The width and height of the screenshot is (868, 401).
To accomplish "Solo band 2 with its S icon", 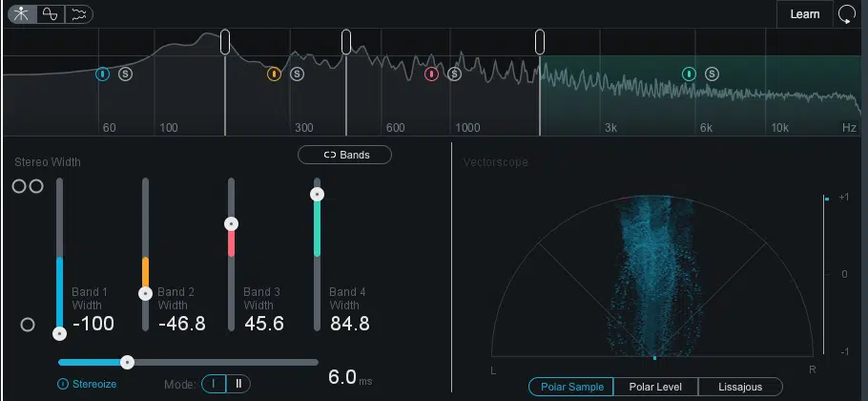I will 298,74.
